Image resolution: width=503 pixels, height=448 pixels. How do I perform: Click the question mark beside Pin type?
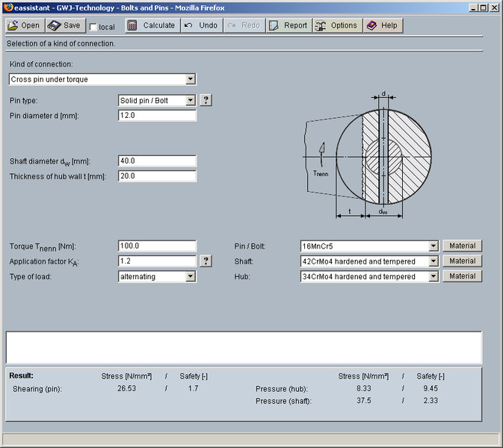point(206,100)
